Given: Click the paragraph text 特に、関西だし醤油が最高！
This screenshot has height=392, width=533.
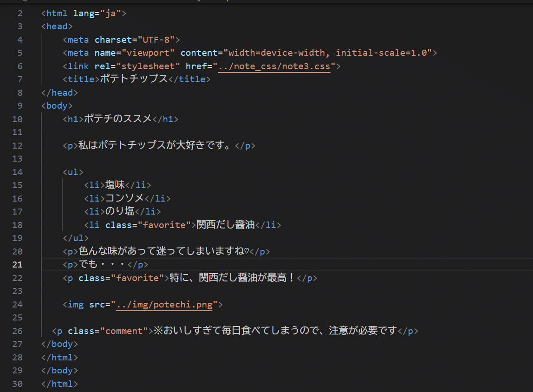Looking at the screenshot, I should point(232,278).
